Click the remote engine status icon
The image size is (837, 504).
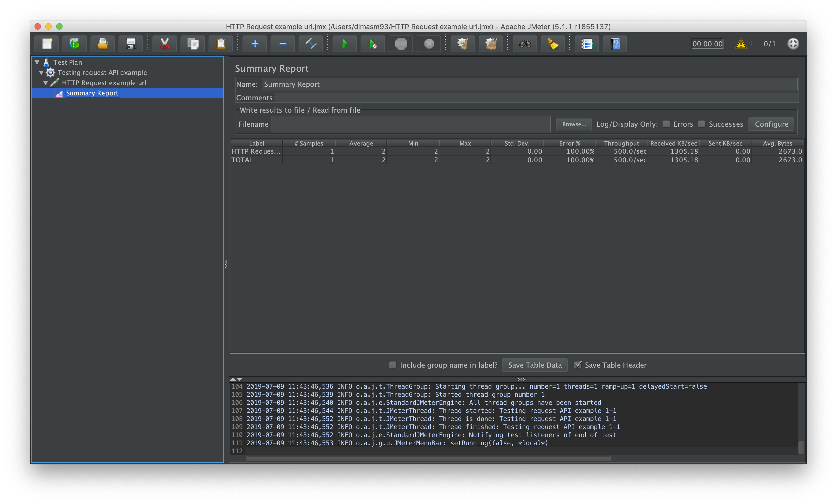pyautogui.click(x=793, y=44)
